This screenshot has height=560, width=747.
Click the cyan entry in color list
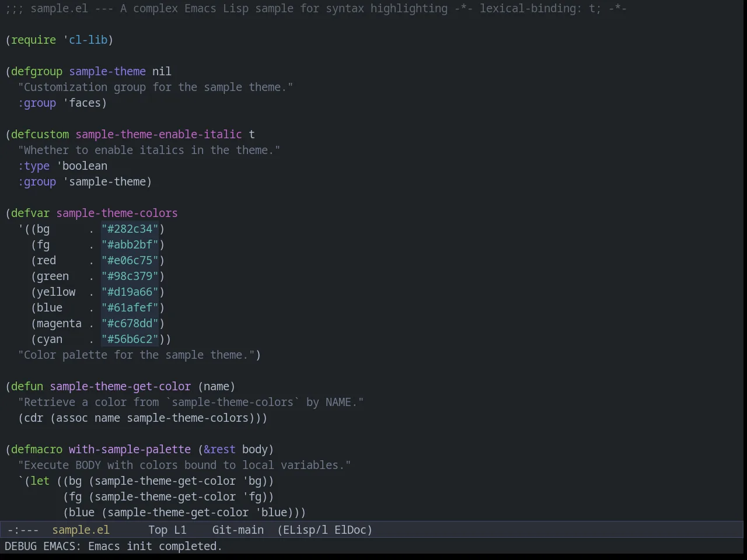[x=50, y=339]
